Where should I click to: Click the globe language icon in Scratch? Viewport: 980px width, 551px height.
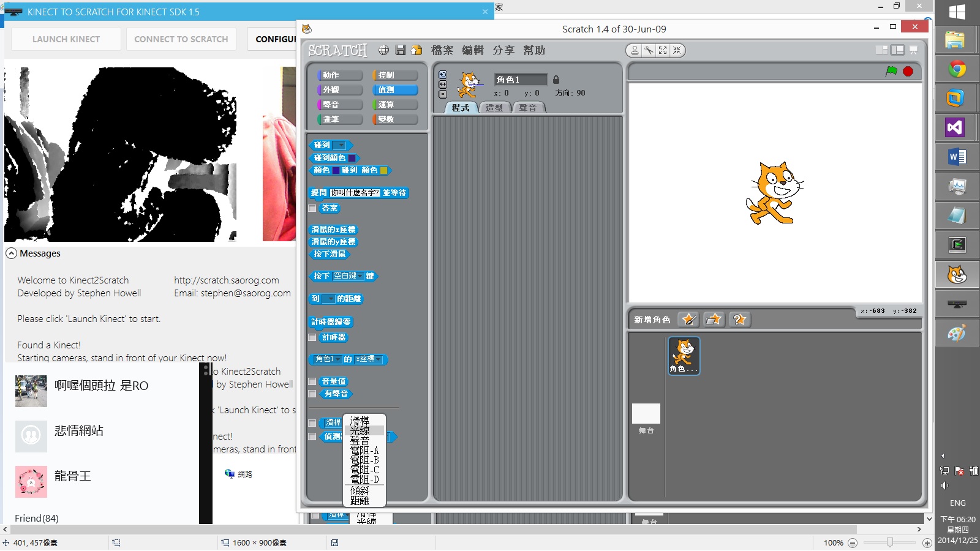coord(383,50)
